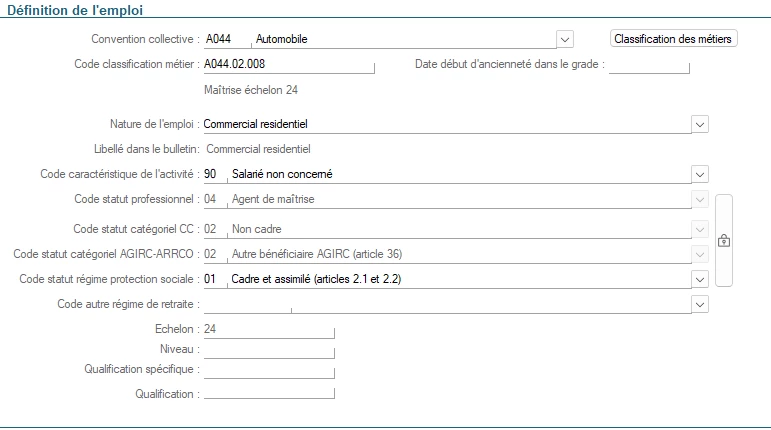The width and height of the screenshot is (771, 430).
Task: Expand the Code statut professionnel dropdown
Action: [700, 200]
